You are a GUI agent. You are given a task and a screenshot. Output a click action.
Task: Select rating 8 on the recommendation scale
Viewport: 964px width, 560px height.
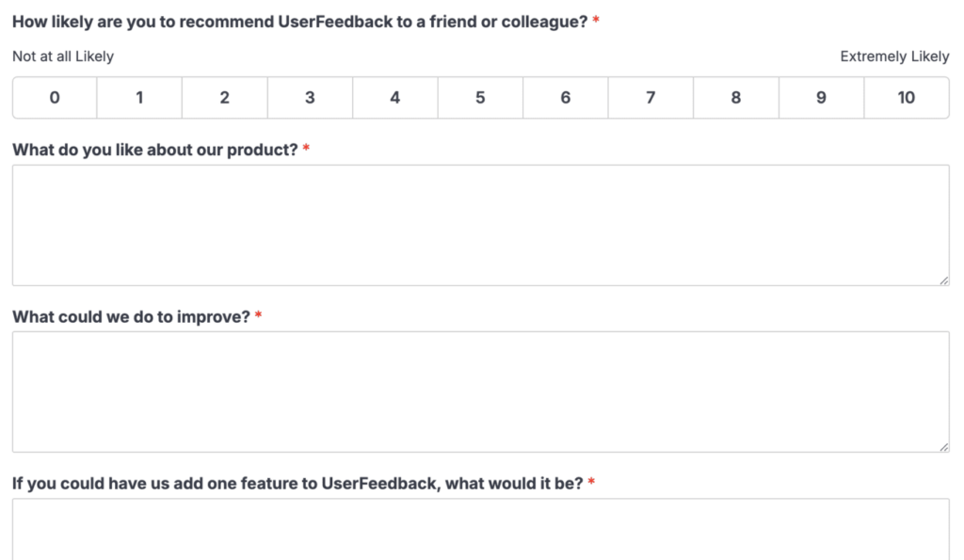pos(735,97)
